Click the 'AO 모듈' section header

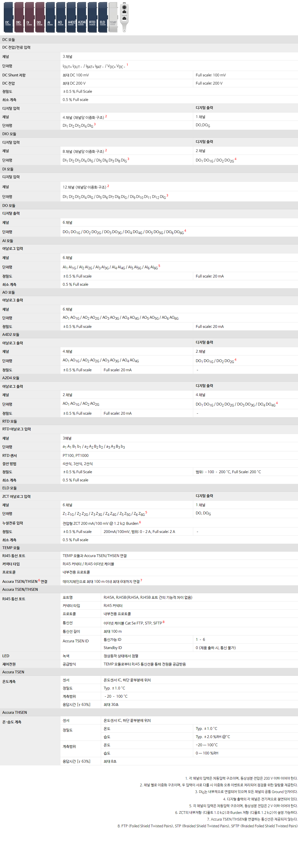click(149, 292)
